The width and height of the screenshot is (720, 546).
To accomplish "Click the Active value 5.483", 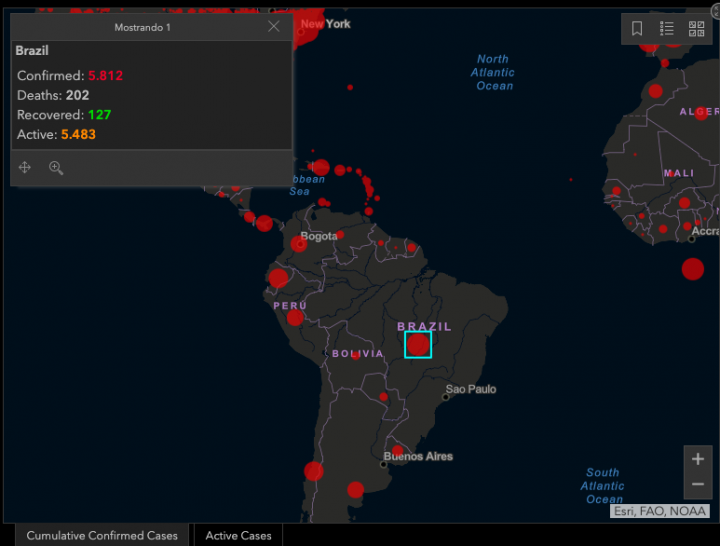I will click(x=78, y=134).
